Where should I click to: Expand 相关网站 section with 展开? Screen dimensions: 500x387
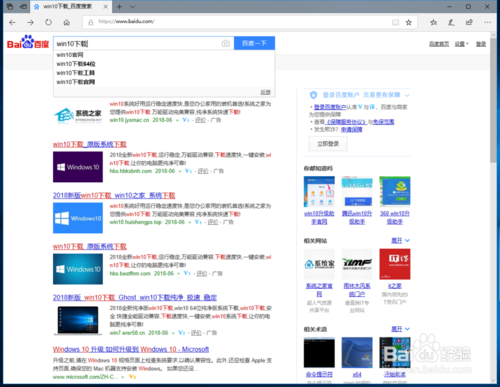pos(400,241)
